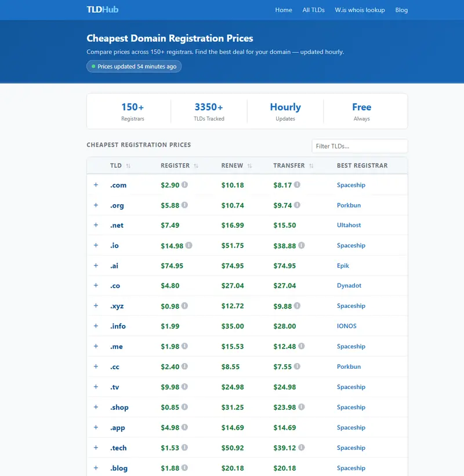Expand the .com row details
Image resolution: width=464 pixels, height=476 pixels.
96,185
